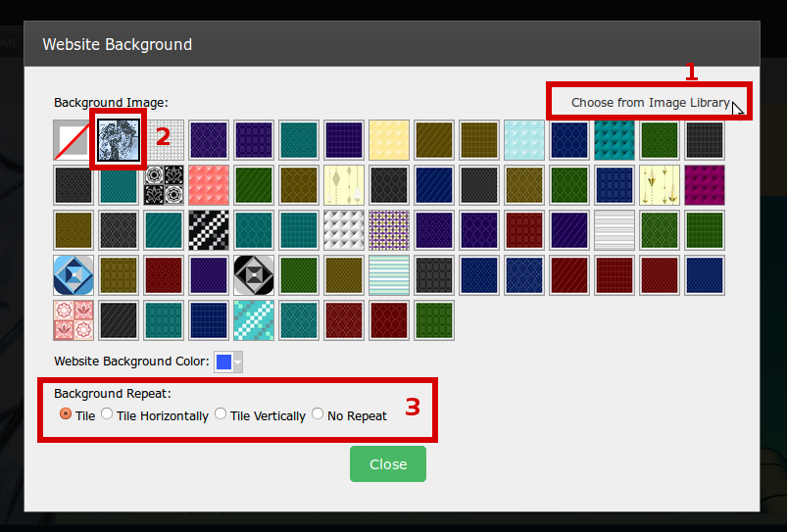Choose the salmon pink pyramid pattern

[x=209, y=185]
